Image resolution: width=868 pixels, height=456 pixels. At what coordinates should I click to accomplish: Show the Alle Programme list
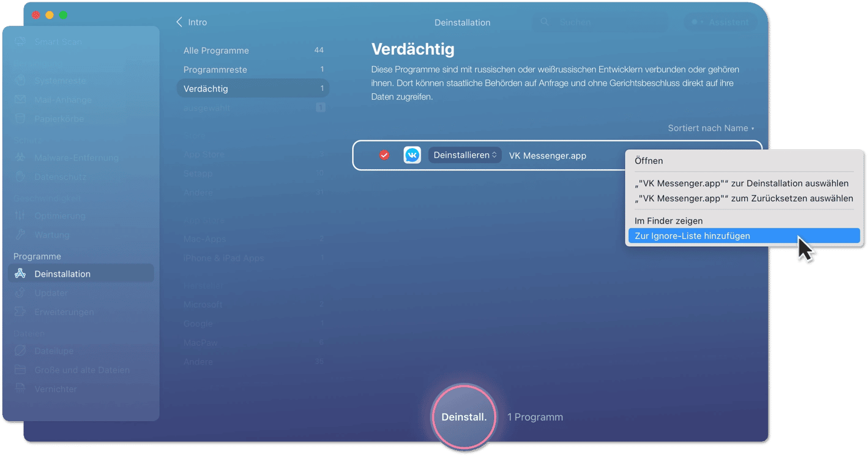[253, 51]
